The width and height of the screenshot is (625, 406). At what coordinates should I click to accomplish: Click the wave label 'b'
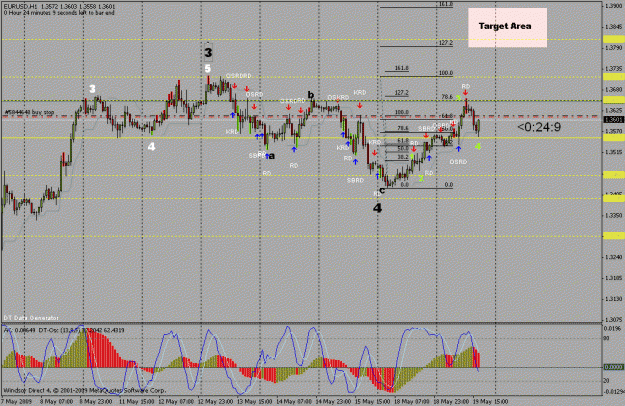311,95
